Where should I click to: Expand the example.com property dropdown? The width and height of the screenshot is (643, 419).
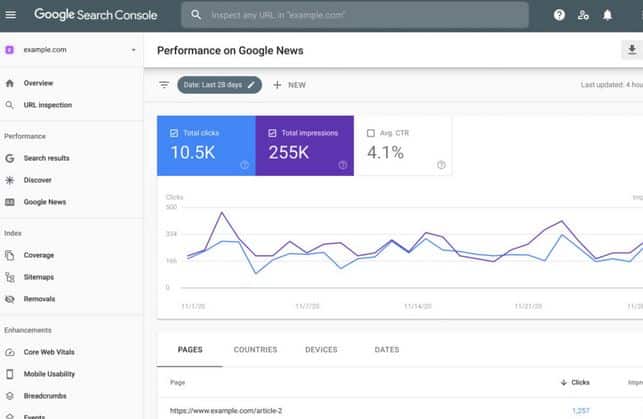click(x=133, y=50)
